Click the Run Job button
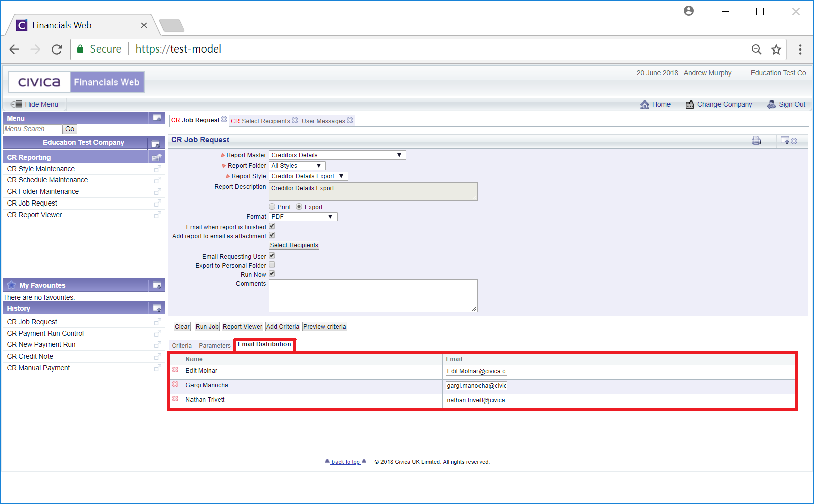Image resolution: width=814 pixels, height=504 pixels. click(x=207, y=327)
